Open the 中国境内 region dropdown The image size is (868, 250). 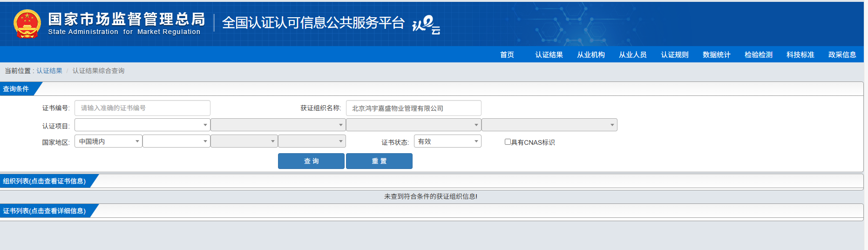(108, 141)
